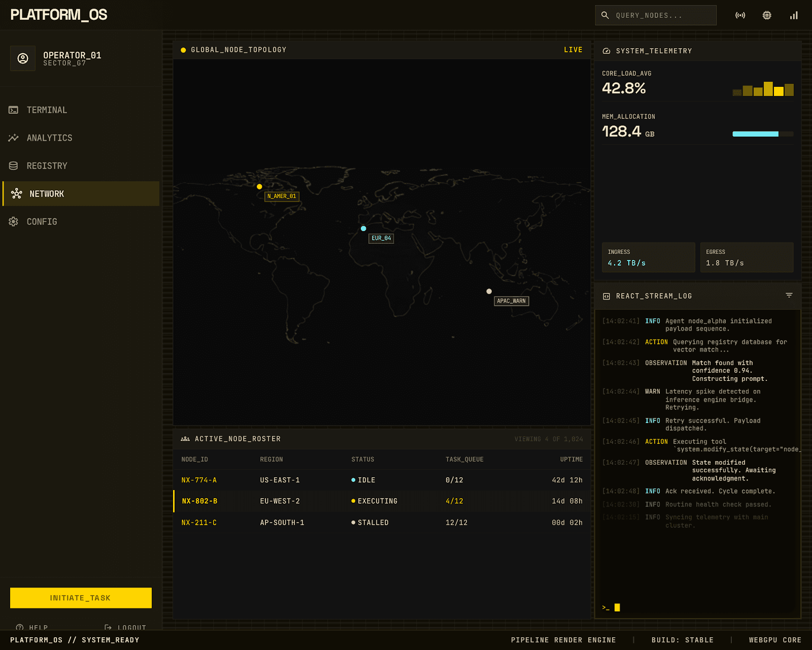Click the IDLE status cell
Viewport: 812px width, 650px height.
click(x=363, y=480)
